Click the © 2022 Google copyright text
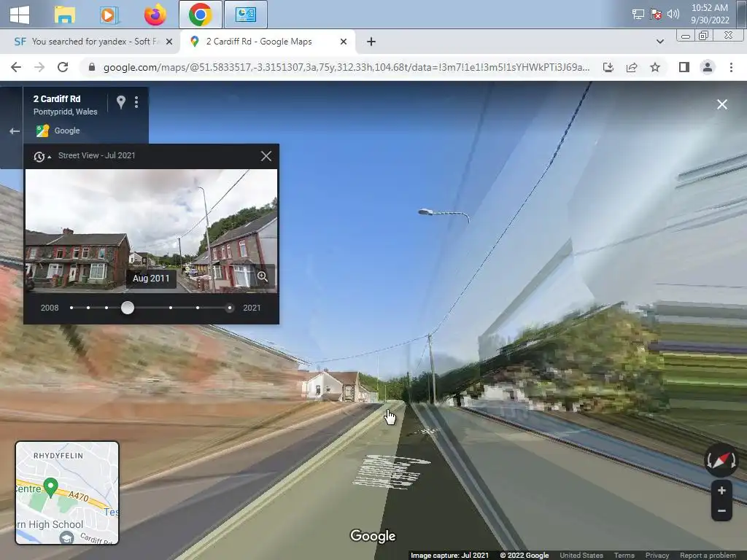This screenshot has width=747, height=560. tap(524, 555)
